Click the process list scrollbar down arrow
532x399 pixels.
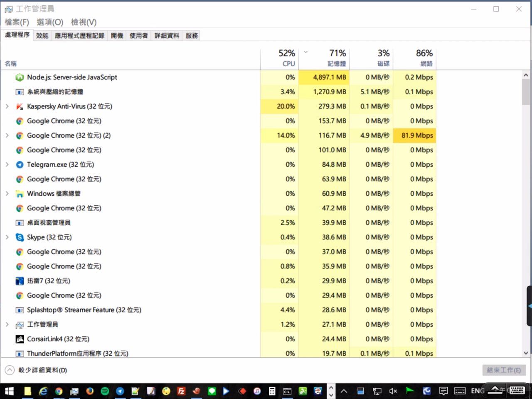pyautogui.click(x=526, y=353)
